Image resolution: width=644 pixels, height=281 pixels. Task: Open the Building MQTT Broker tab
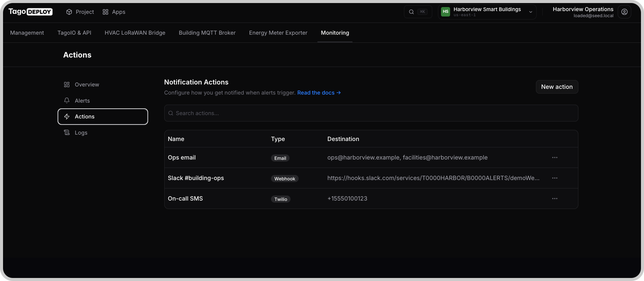tap(207, 33)
